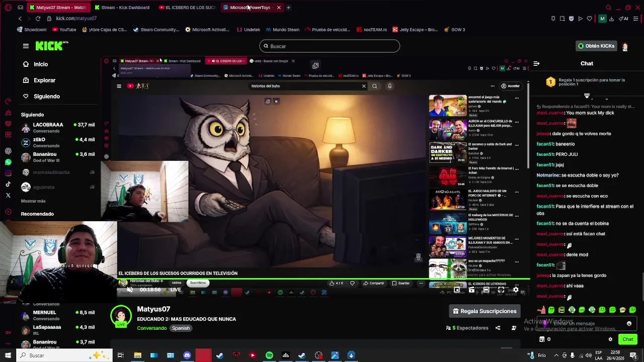Open LaSapaaaaa recommended channel
Viewport: 644px width, 362px height.
coord(58,330)
